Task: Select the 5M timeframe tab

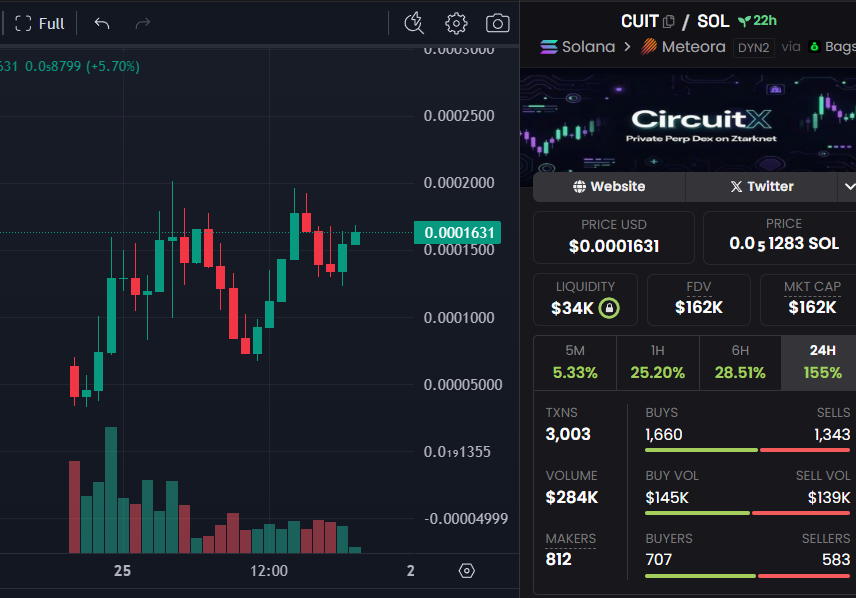Action: pos(575,363)
